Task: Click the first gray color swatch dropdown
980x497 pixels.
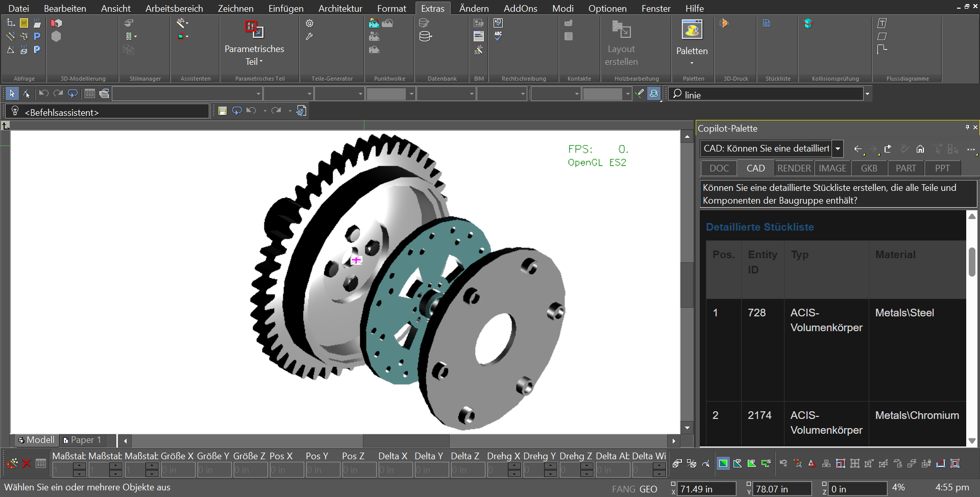Action: click(x=390, y=94)
